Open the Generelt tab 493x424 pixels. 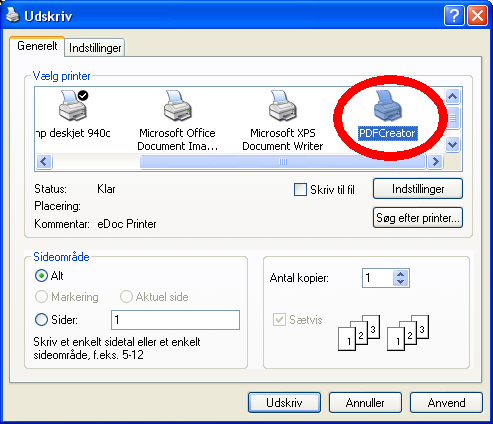(37, 46)
